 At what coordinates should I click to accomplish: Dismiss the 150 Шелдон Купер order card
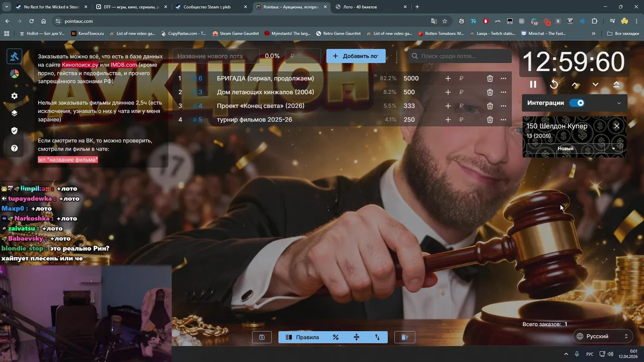pos(616,126)
